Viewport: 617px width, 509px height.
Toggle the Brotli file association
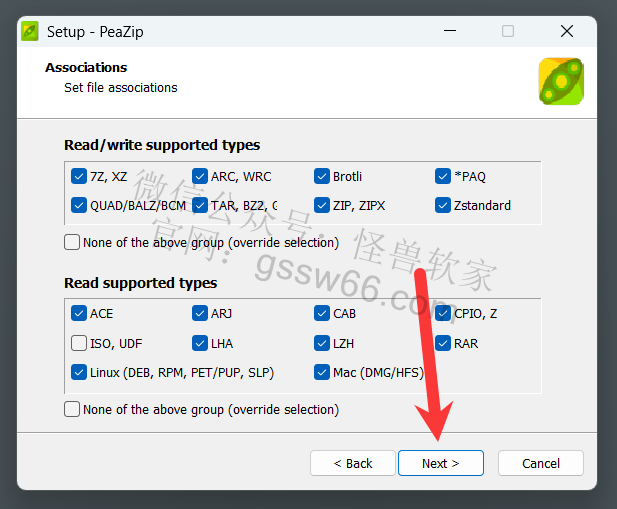[322, 176]
